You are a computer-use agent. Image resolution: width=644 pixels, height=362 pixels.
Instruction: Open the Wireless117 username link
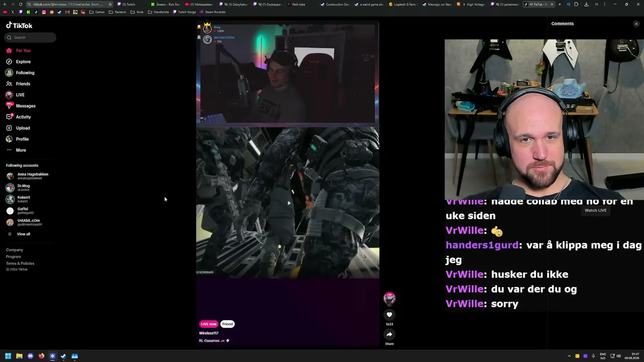[x=209, y=333]
